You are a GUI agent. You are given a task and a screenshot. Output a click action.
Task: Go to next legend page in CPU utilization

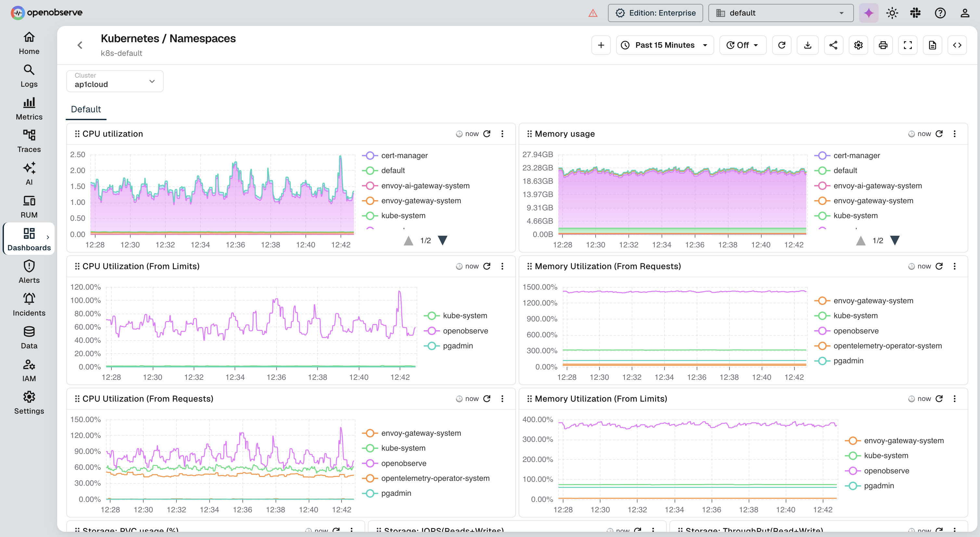click(x=443, y=241)
